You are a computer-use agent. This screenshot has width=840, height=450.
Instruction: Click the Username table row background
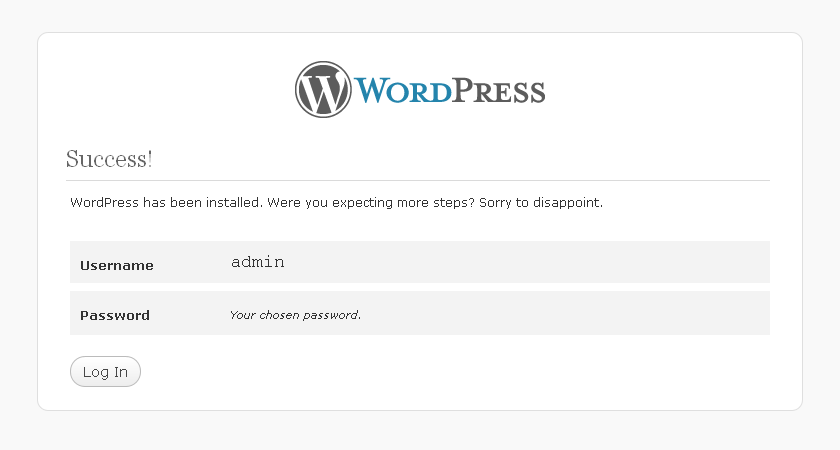(420, 262)
